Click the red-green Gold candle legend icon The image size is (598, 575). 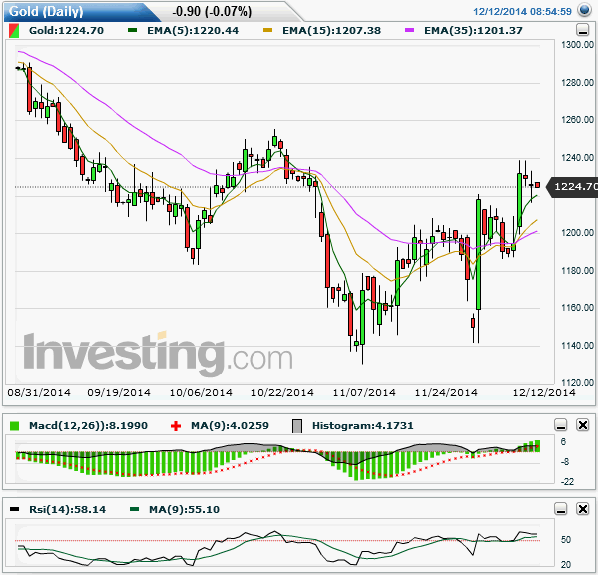pos(14,31)
